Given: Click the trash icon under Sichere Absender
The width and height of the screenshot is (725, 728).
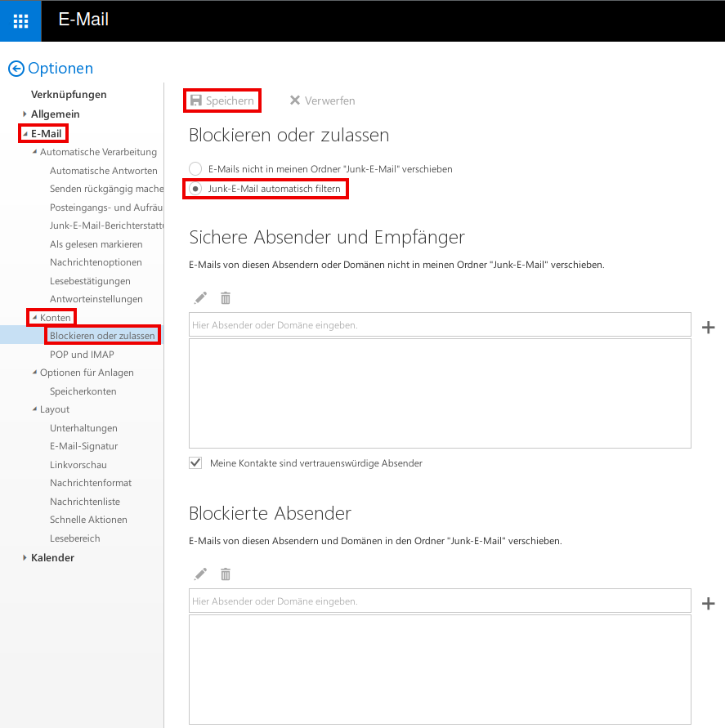Looking at the screenshot, I should (x=226, y=298).
